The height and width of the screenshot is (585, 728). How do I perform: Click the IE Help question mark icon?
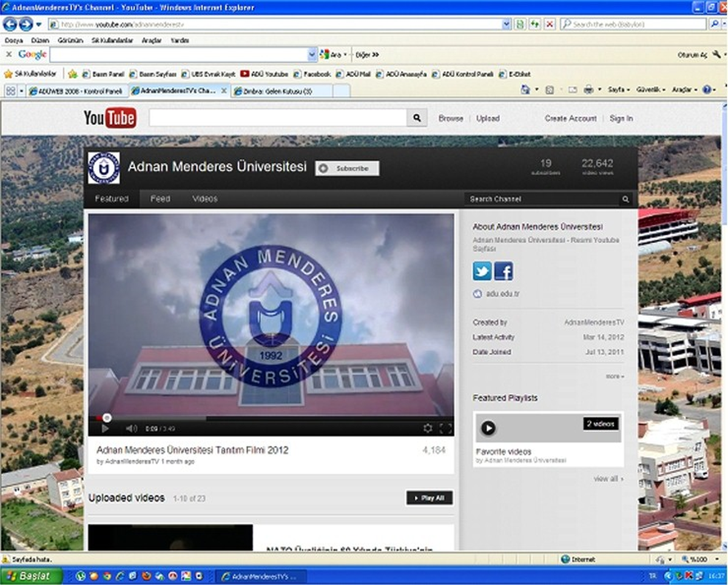click(706, 90)
